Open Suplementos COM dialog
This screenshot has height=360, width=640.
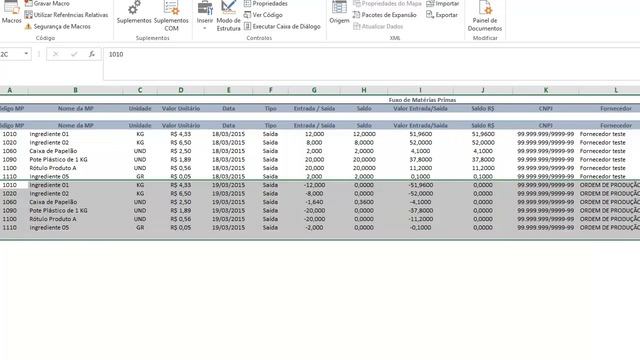click(171, 16)
